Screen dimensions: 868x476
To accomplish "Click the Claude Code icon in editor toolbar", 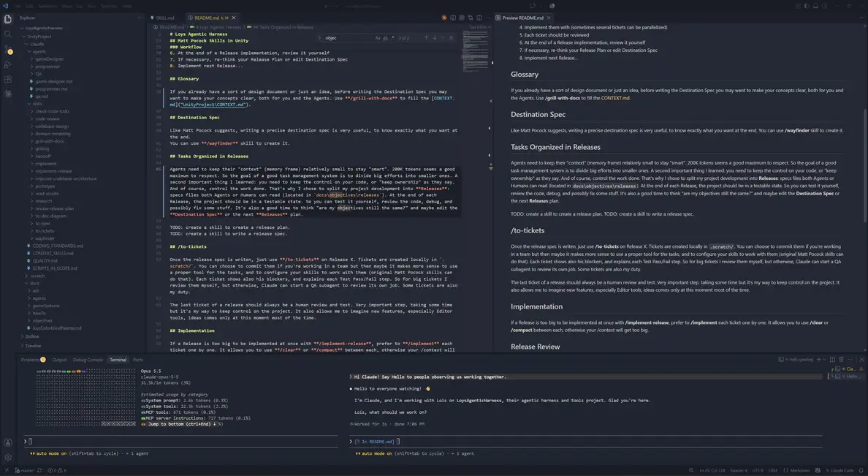I will click(x=444, y=18).
